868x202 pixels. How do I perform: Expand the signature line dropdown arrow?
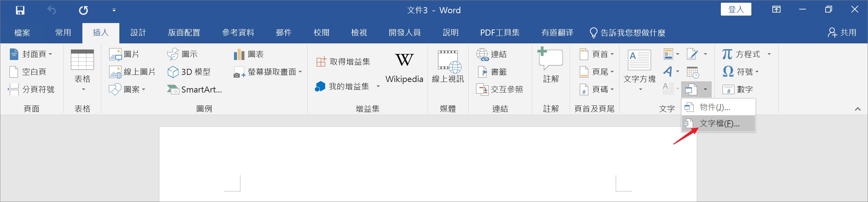706,54
